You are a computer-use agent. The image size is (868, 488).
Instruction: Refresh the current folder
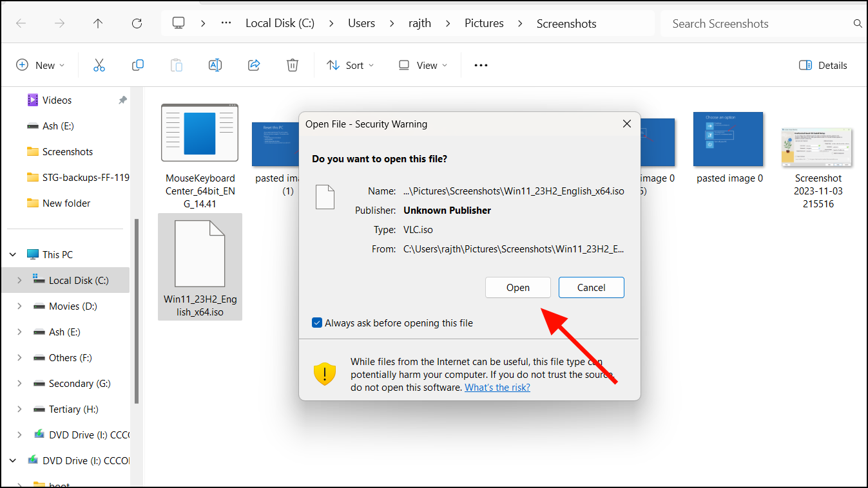[137, 23]
